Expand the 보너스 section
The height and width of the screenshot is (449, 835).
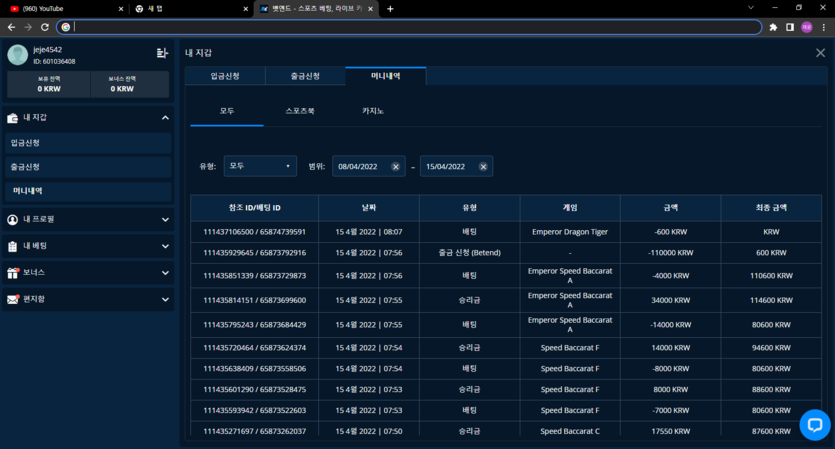click(165, 273)
